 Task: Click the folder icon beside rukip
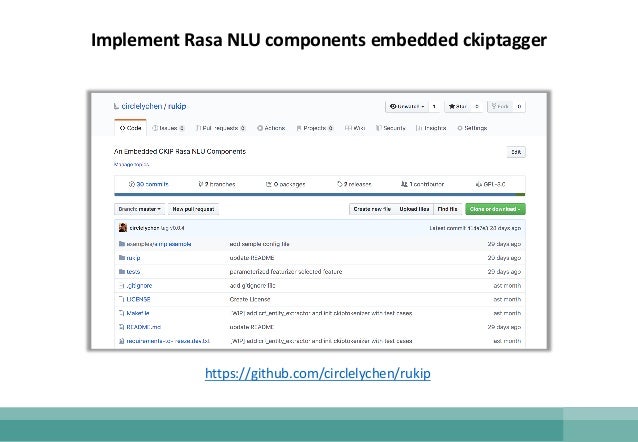coord(122,258)
